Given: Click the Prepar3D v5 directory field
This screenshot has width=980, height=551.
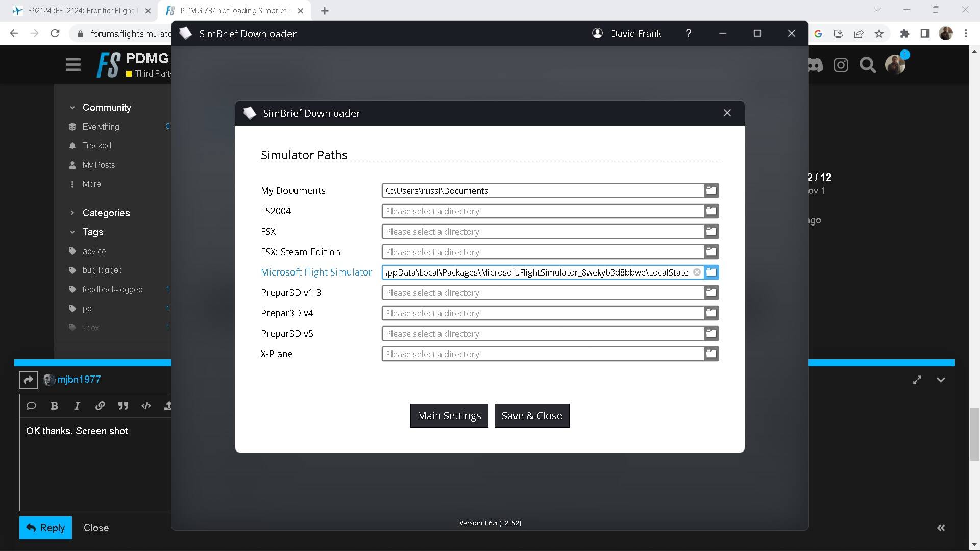Looking at the screenshot, I should click(x=543, y=333).
